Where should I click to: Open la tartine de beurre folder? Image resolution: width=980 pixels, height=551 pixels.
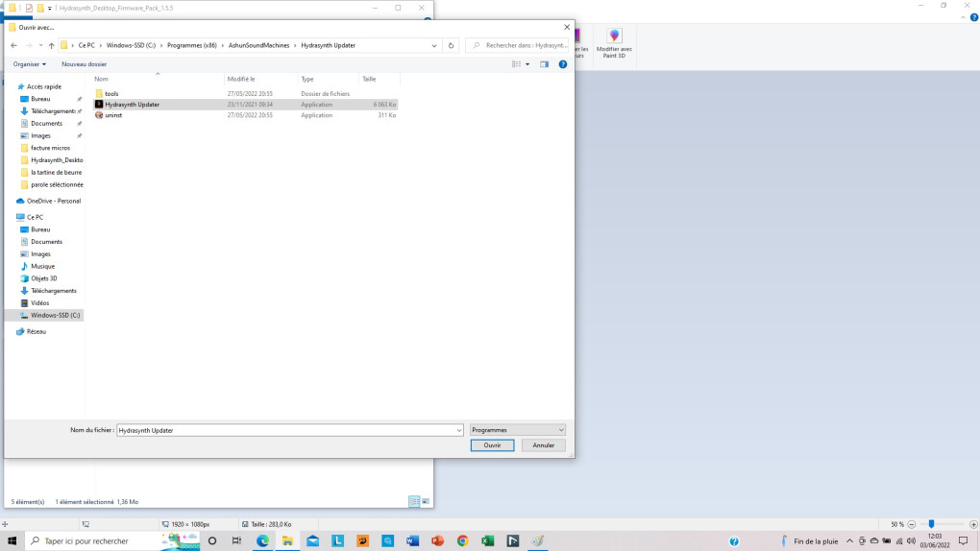(56, 173)
